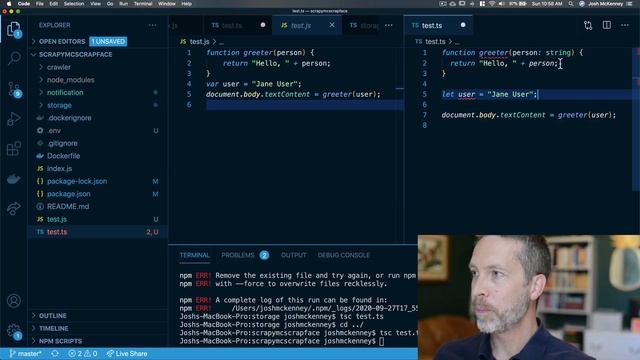
Task: Expand the crawler folder
Action: 59,67
